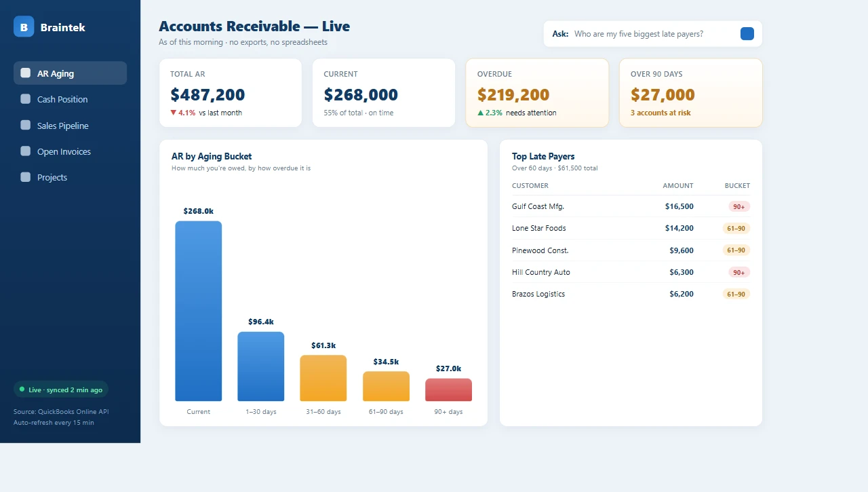
Task: Click the Braintek logo icon
Action: click(x=24, y=26)
